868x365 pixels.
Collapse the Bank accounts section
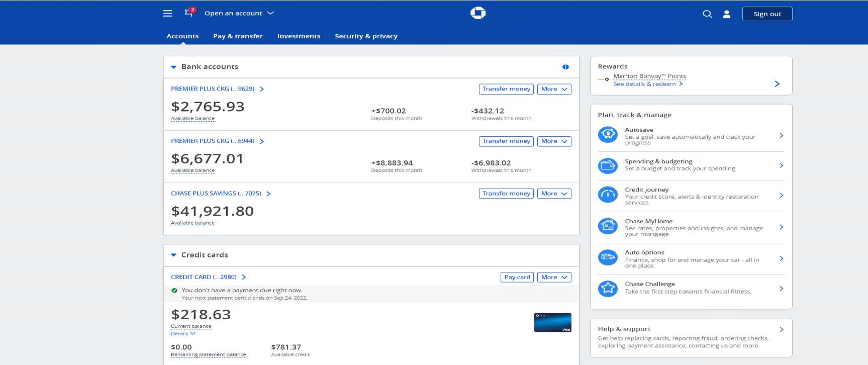pyautogui.click(x=173, y=67)
